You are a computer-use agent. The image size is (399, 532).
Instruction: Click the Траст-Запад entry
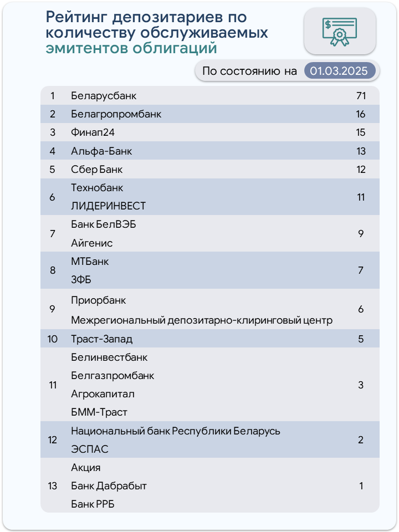click(101, 339)
